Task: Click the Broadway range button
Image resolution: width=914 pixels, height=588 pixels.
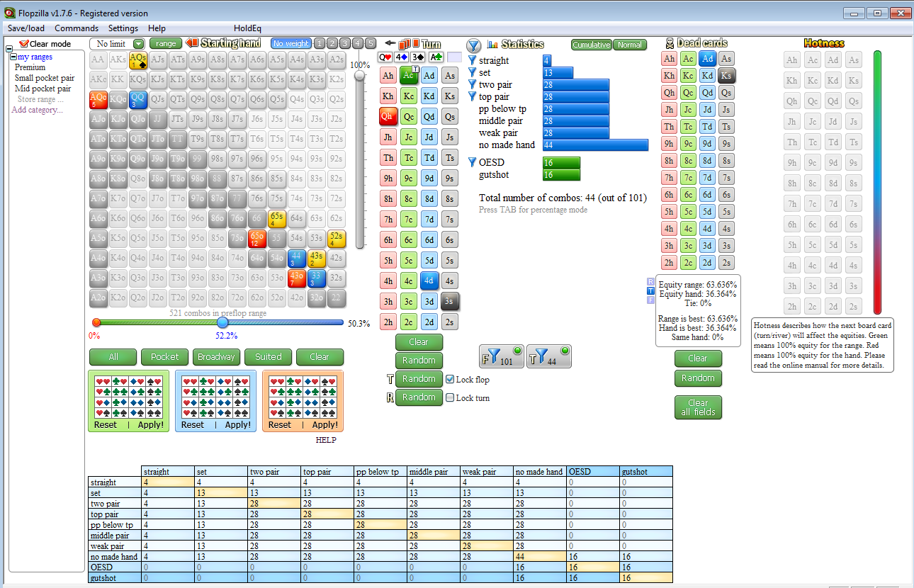Action: (216, 356)
